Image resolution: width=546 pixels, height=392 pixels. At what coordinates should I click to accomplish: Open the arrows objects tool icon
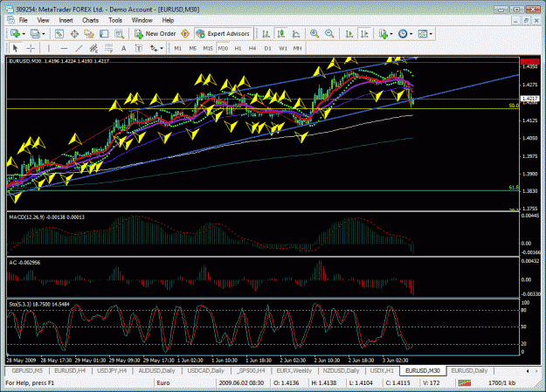click(154, 48)
